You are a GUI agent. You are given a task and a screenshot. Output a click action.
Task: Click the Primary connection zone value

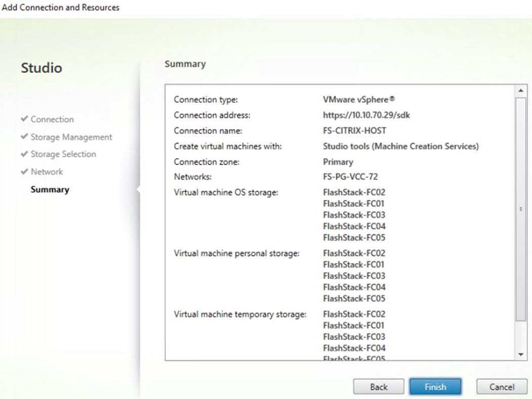338,162
